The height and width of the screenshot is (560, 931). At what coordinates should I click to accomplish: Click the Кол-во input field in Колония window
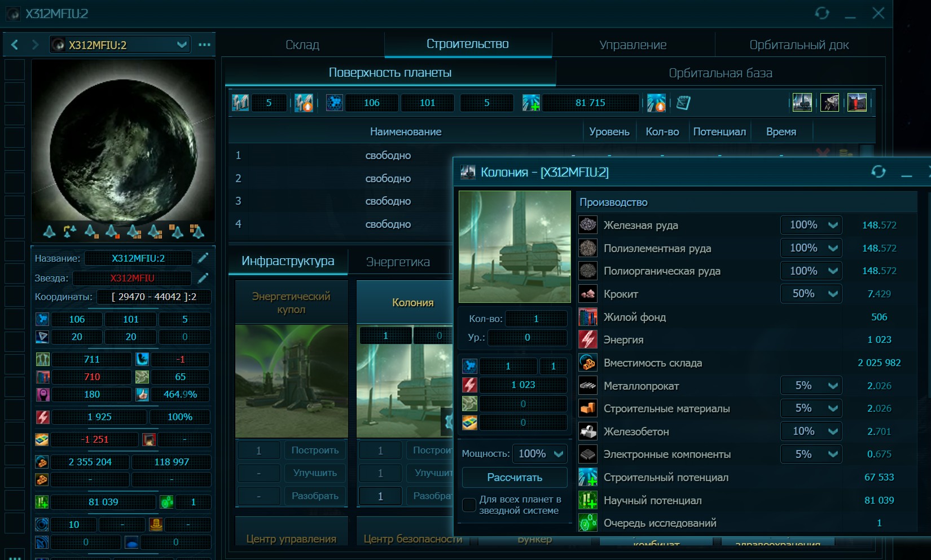[x=535, y=319]
